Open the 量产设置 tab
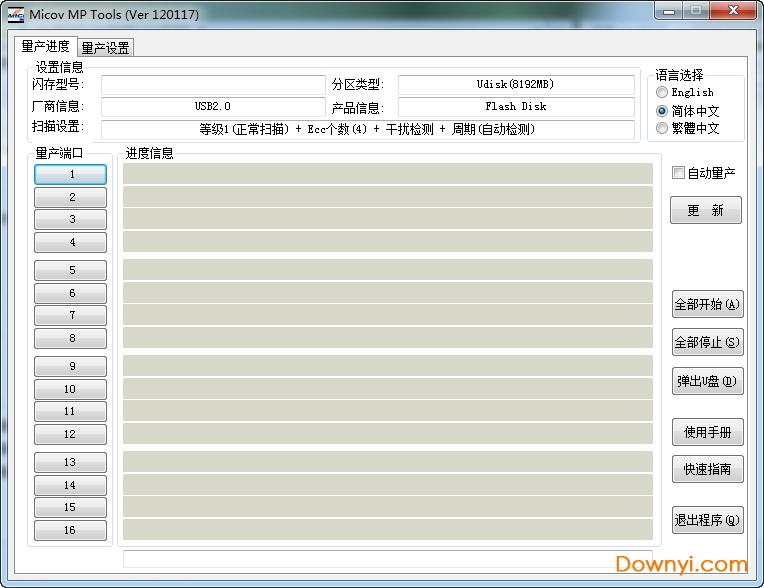The width and height of the screenshot is (764, 588). pos(105,48)
